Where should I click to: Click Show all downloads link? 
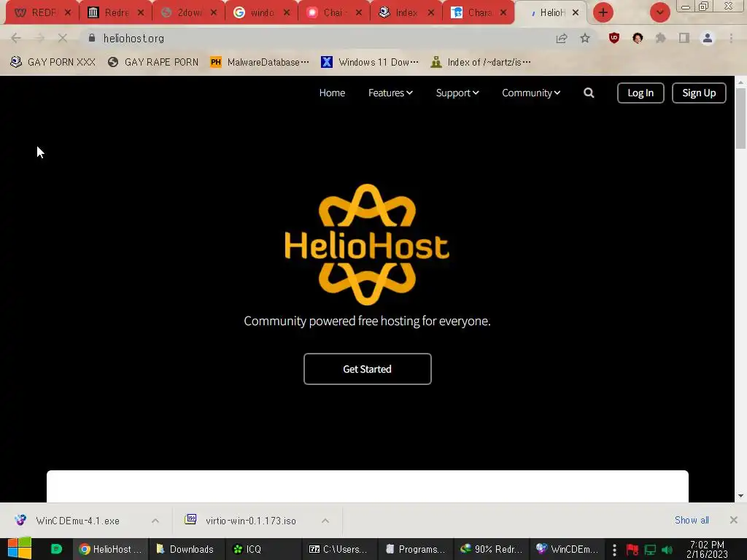click(x=692, y=520)
